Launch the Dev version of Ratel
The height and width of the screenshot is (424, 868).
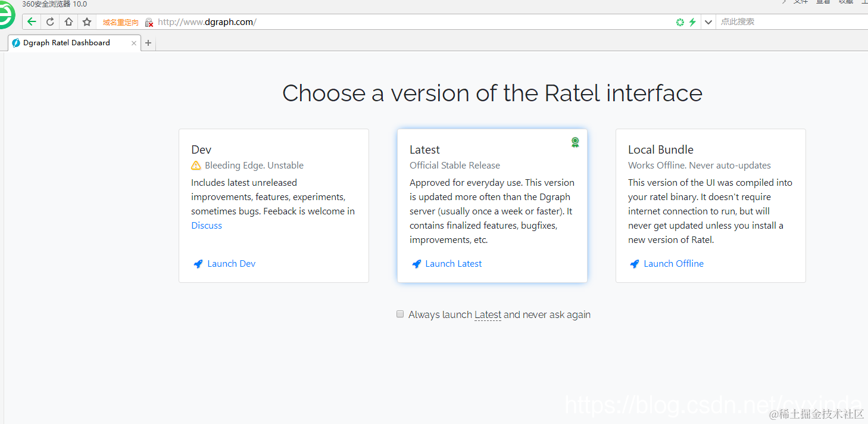[231, 264]
